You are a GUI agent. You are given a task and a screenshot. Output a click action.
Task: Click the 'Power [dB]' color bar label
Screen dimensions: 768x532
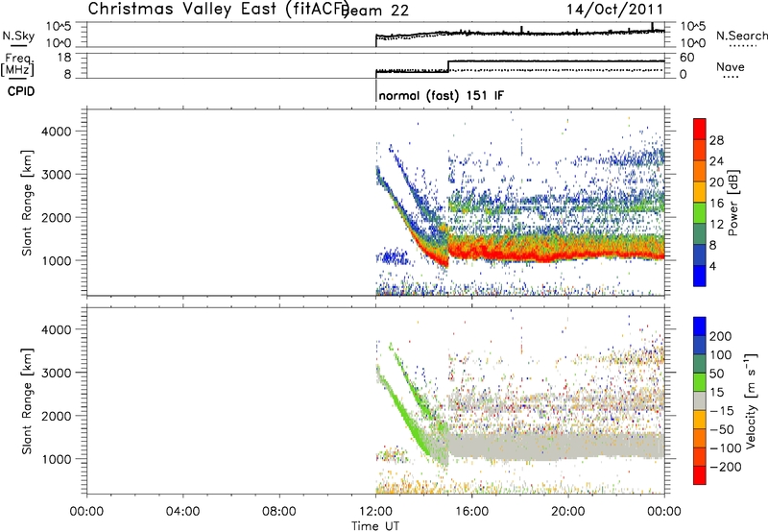point(732,203)
